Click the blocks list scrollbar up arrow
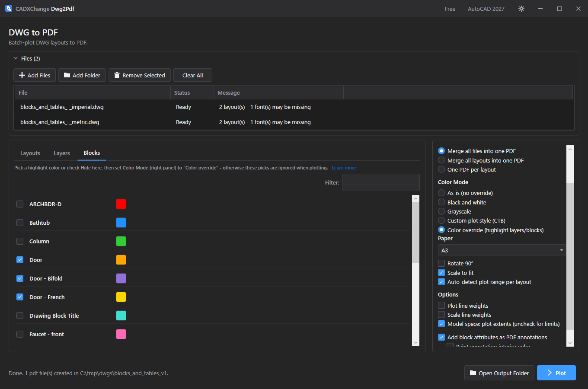The height and width of the screenshot is (389, 588). click(x=416, y=198)
